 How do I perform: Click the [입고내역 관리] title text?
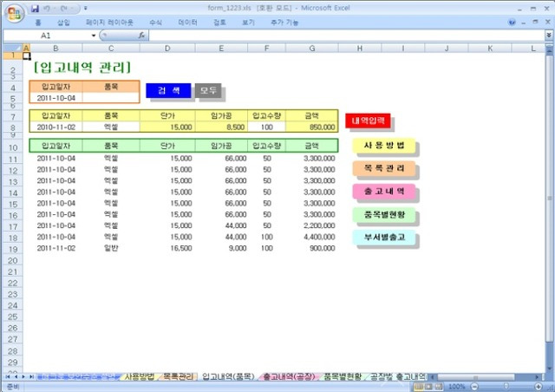(x=82, y=67)
